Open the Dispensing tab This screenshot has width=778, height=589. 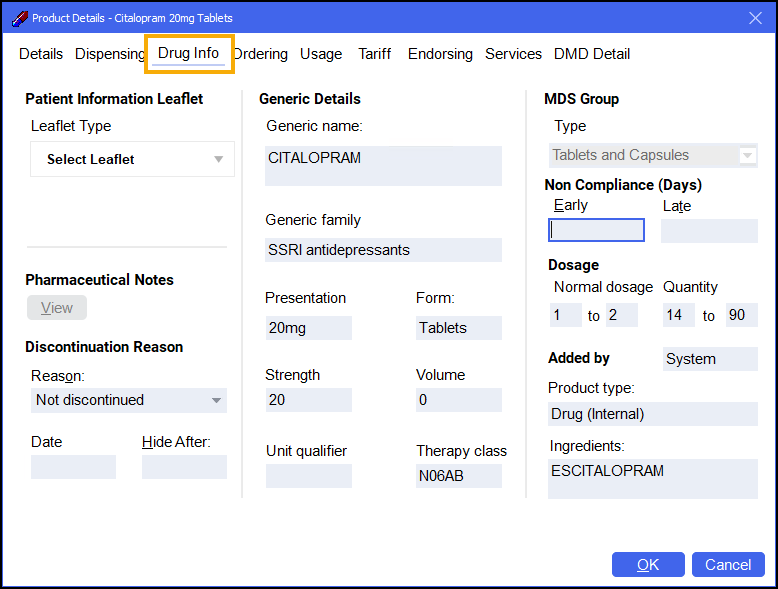coord(110,54)
